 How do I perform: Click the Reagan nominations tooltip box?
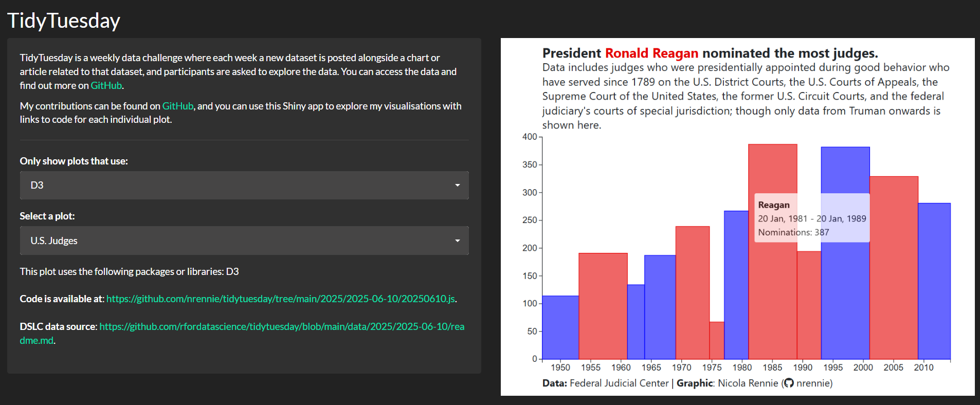811,218
